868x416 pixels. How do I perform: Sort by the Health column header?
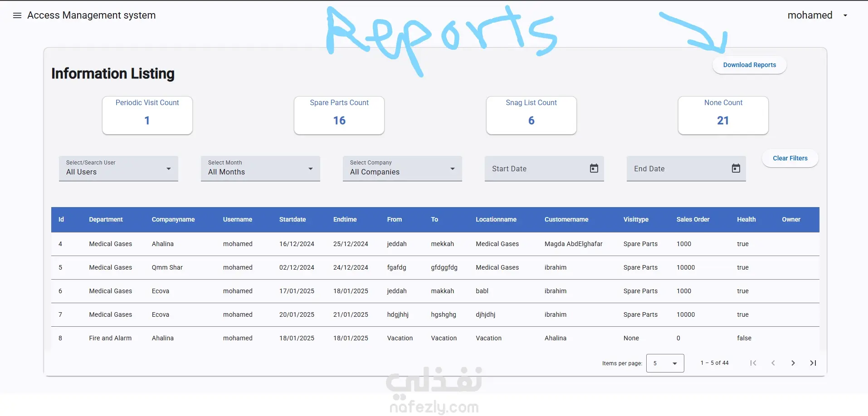(746, 219)
